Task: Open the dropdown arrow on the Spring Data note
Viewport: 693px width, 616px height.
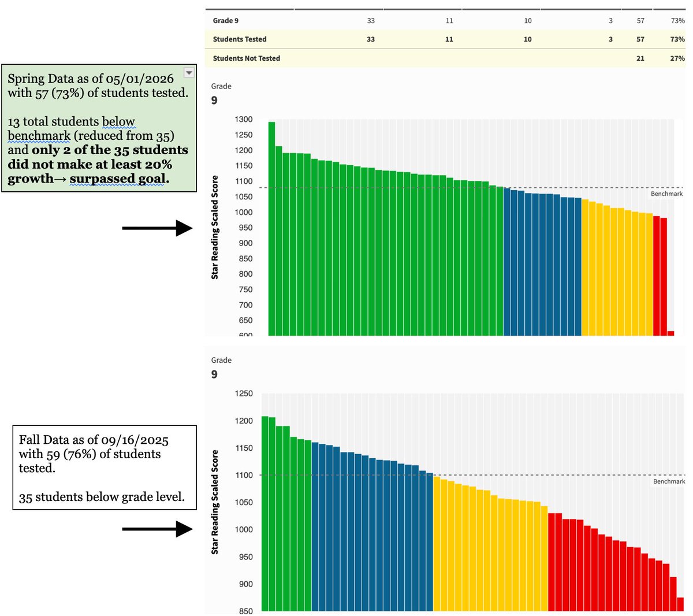Action: point(189,72)
